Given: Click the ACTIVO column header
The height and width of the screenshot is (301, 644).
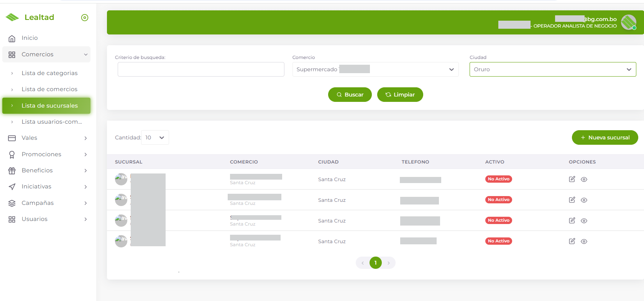Looking at the screenshot, I should pos(495,162).
